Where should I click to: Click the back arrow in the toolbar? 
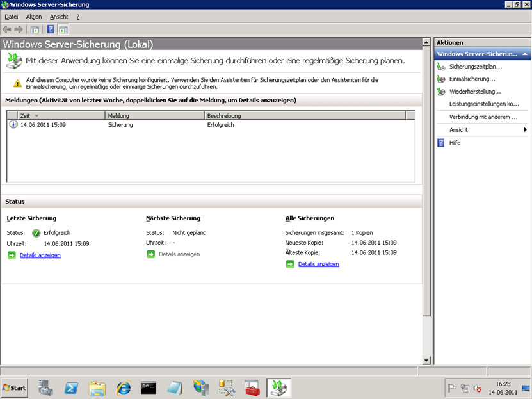[x=7, y=29]
